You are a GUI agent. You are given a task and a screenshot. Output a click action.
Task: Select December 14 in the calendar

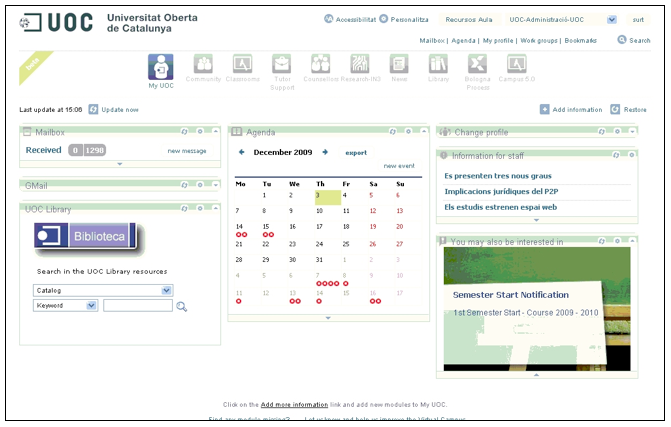click(x=239, y=226)
